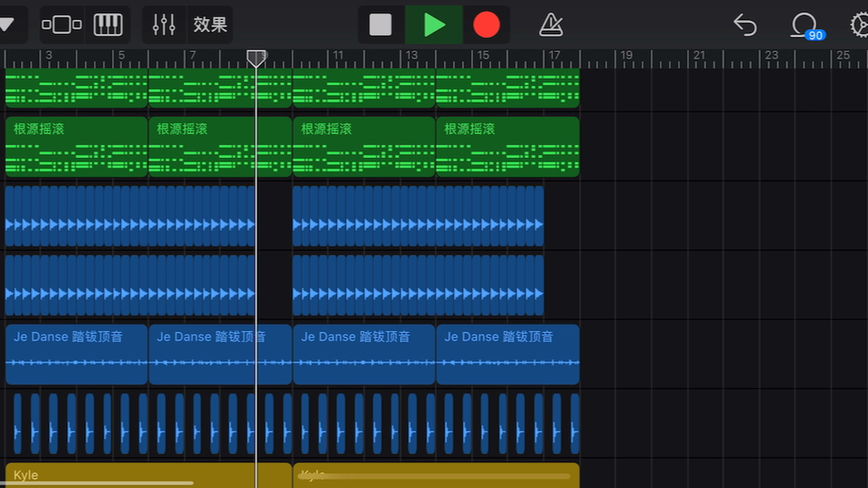
Task: Jump to bar 13 on the ruler
Action: coord(411,55)
